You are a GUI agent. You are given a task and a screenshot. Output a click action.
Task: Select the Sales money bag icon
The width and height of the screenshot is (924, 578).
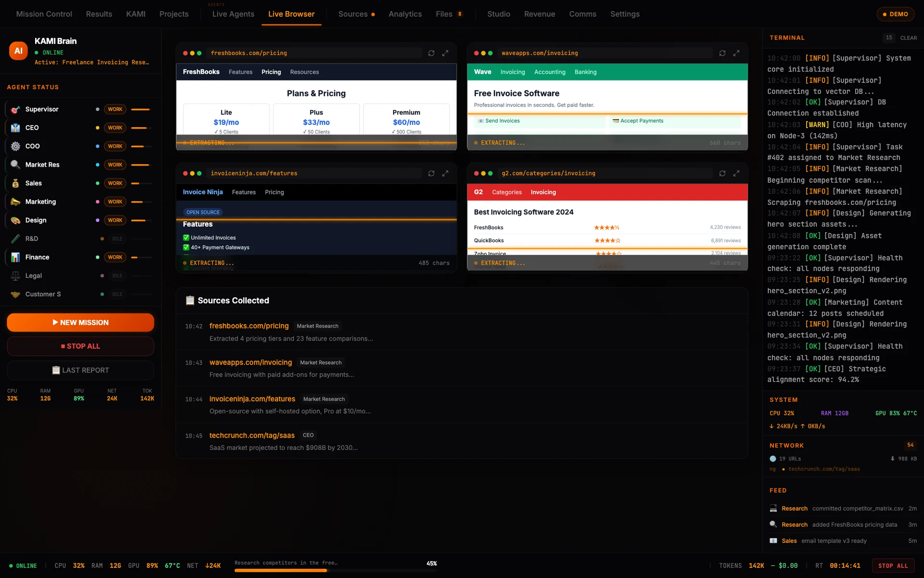tap(15, 183)
